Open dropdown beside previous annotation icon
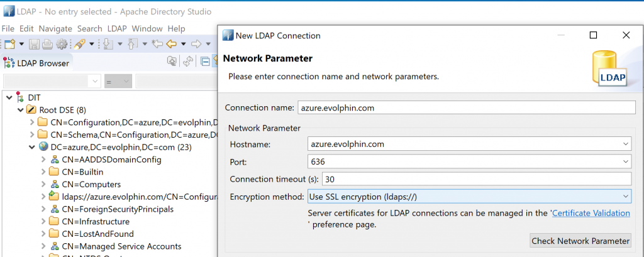 click(x=145, y=44)
